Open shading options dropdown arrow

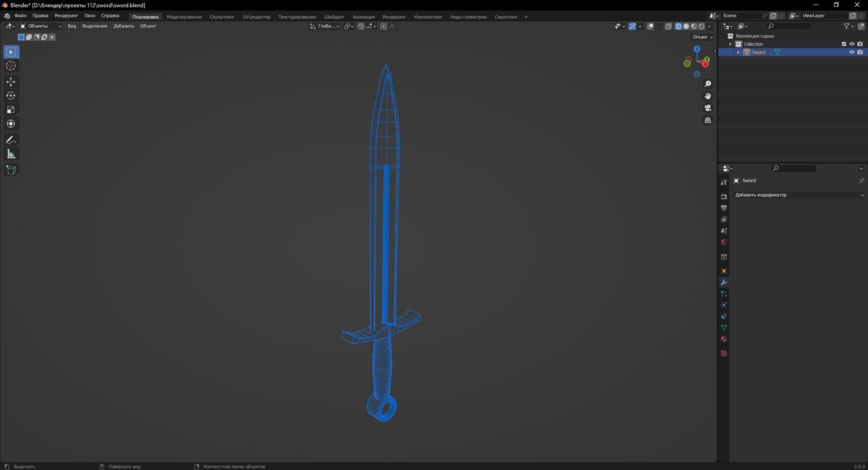point(709,26)
